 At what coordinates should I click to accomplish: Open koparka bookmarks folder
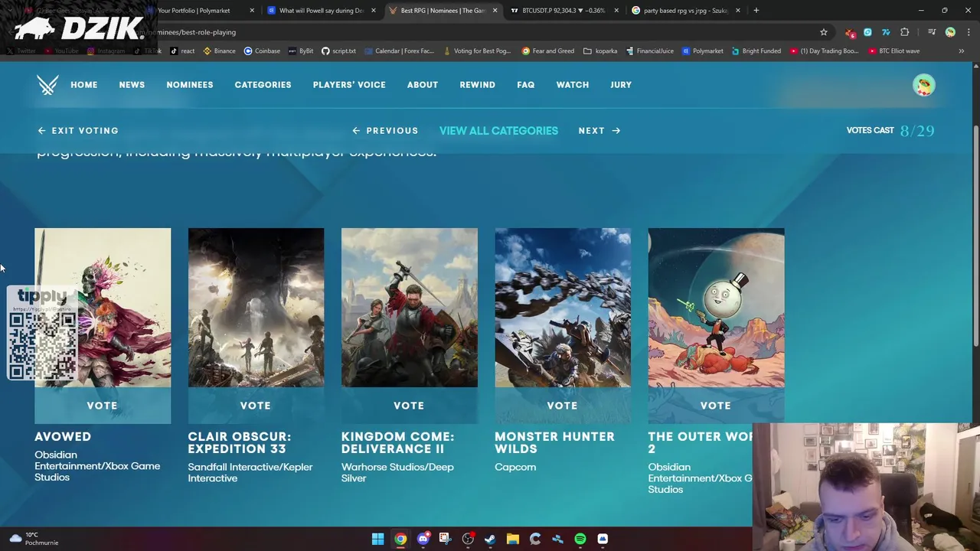600,51
